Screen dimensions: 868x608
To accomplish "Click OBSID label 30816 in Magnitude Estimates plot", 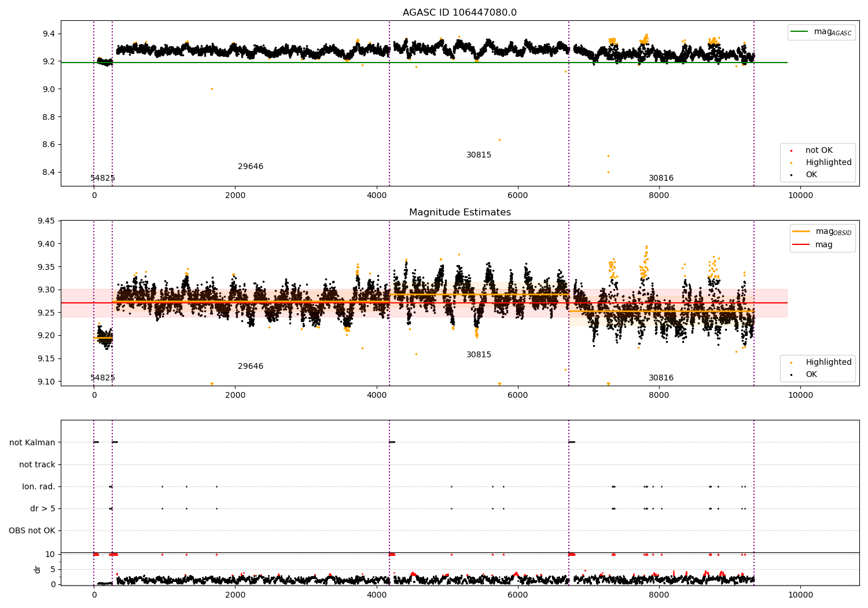I will pyautogui.click(x=661, y=378).
